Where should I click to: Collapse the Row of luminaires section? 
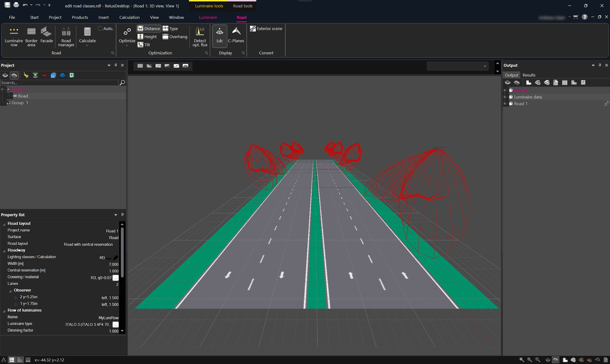pos(4,311)
